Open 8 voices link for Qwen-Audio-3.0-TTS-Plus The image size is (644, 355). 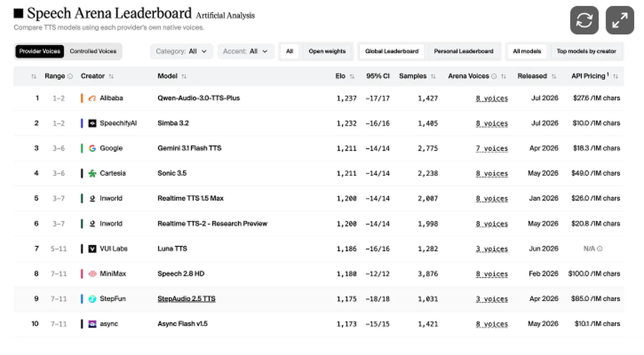click(491, 98)
